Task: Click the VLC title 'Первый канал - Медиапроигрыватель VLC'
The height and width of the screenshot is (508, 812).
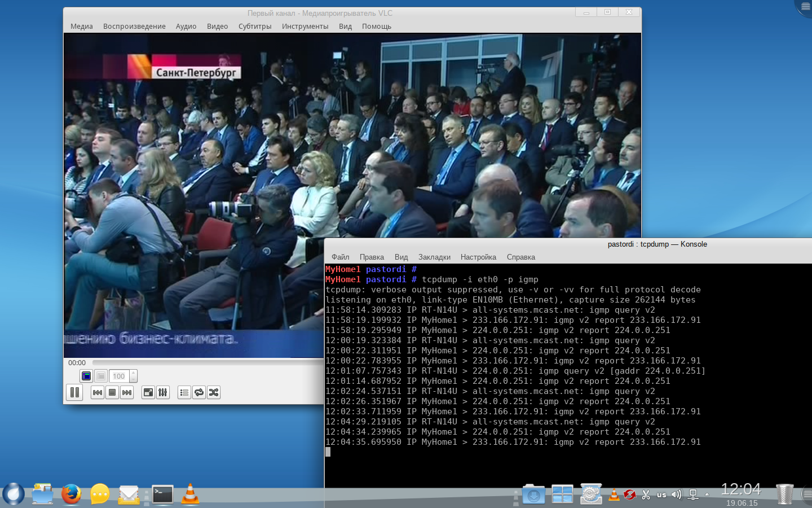Action: click(320, 13)
